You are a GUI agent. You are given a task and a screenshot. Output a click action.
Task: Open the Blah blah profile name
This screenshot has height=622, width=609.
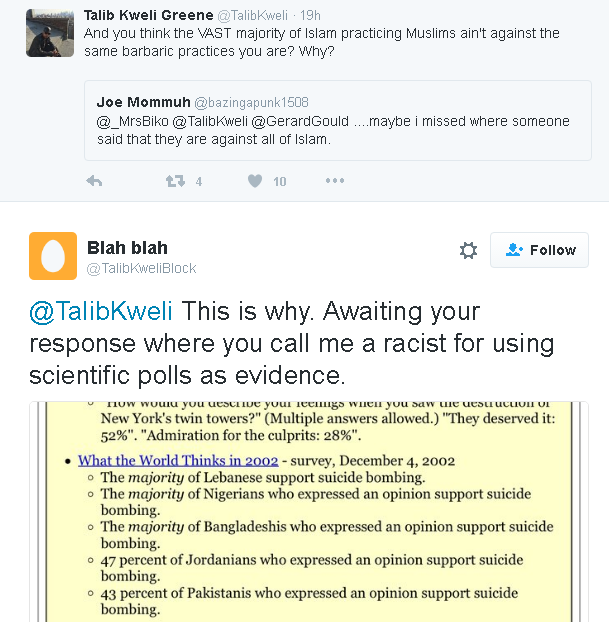[127, 247]
